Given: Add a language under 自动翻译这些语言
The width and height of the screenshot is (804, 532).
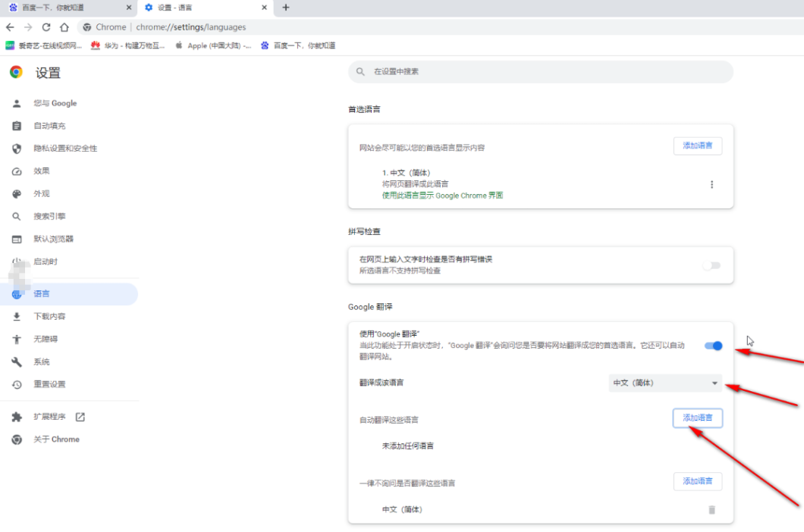Looking at the screenshot, I should tap(697, 418).
